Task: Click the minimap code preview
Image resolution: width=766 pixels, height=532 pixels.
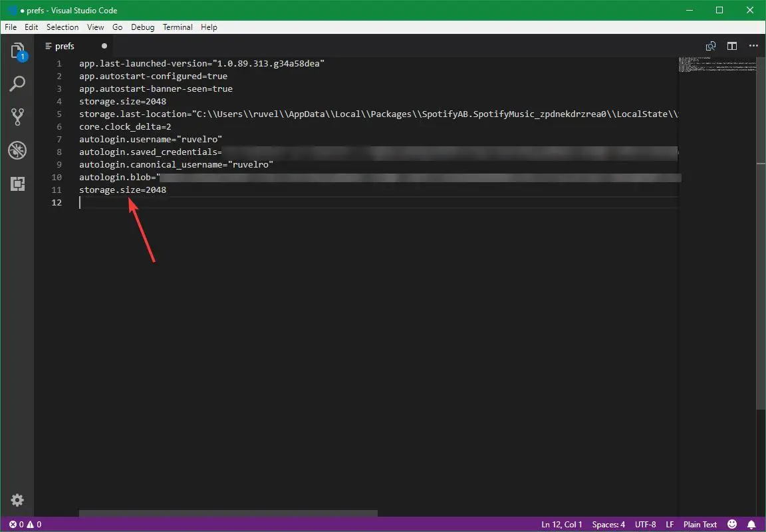Action: point(717,65)
